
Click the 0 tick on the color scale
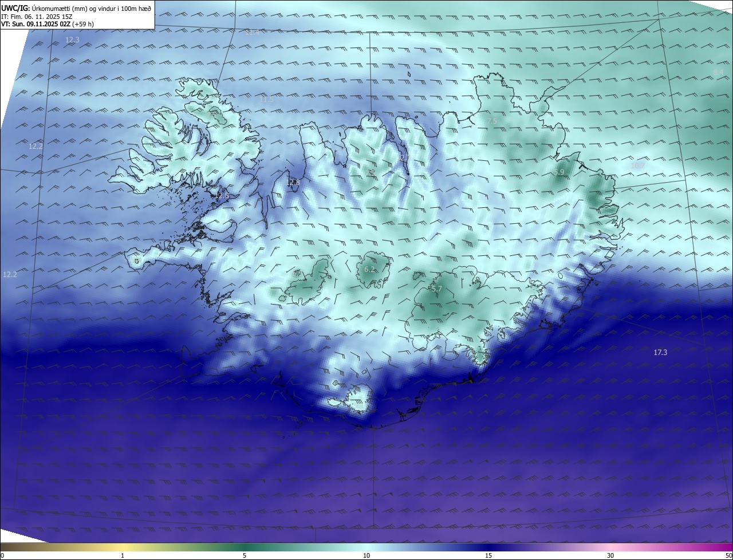click(2, 555)
